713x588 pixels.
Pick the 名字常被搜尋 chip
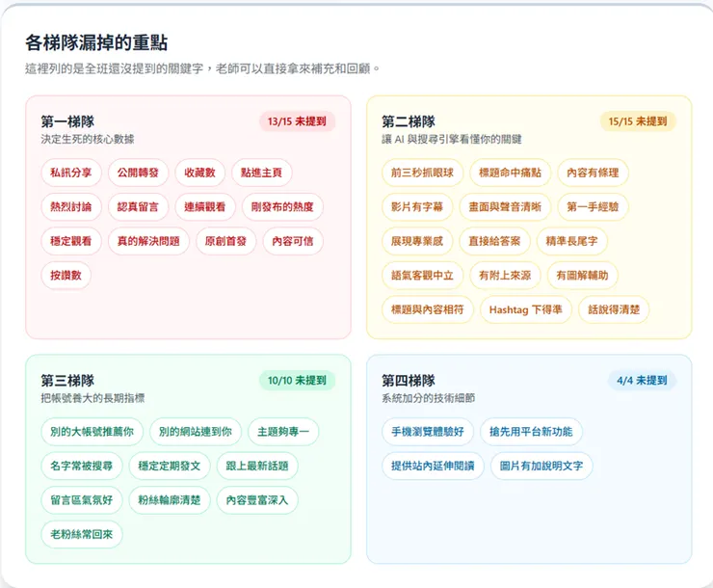[81, 466]
